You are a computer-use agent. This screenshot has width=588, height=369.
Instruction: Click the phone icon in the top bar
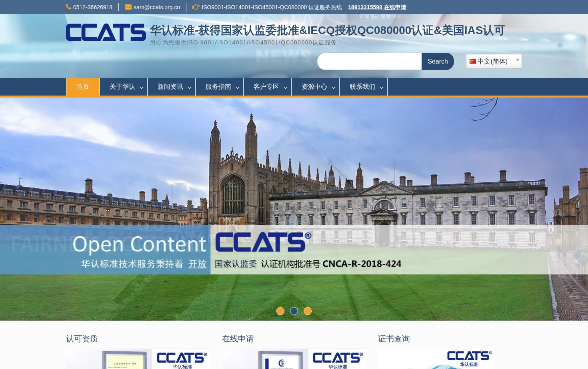(69, 7)
